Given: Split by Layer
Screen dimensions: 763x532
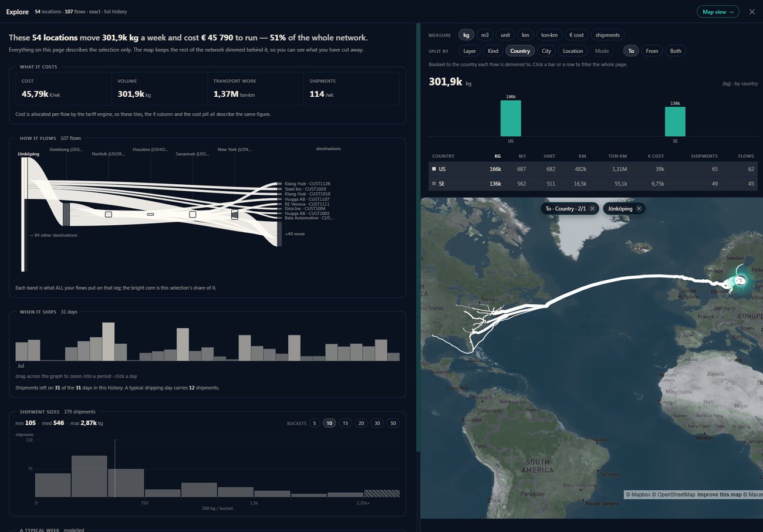Looking at the screenshot, I should [x=470, y=51].
